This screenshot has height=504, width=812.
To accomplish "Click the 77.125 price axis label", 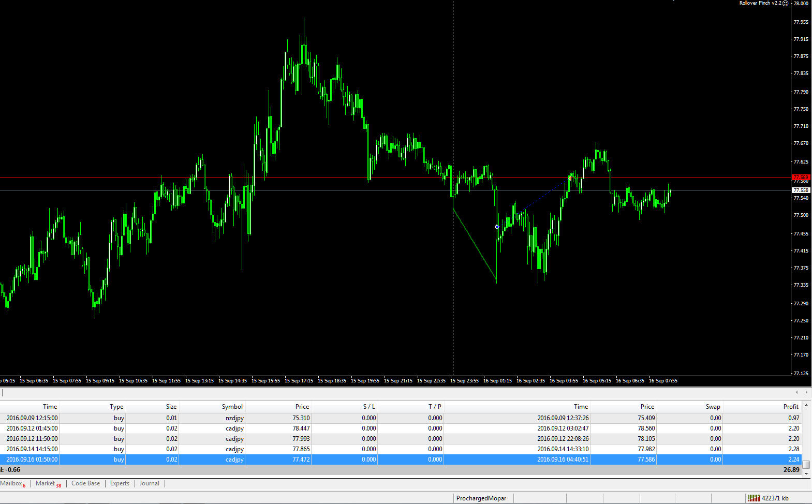I will click(801, 373).
